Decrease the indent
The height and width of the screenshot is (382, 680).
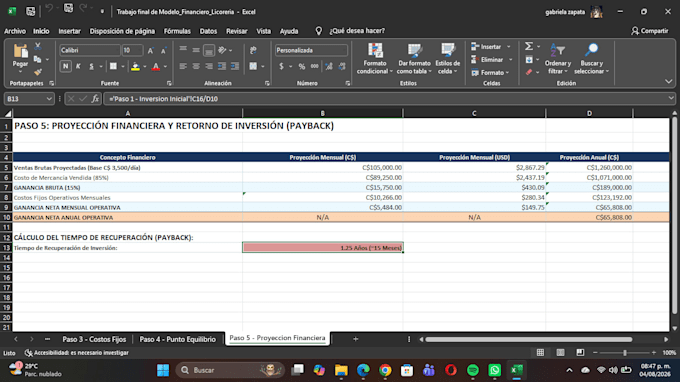(x=222, y=66)
